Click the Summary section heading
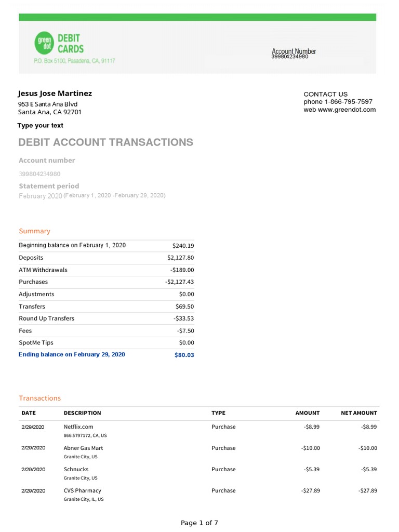 point(35,231)
